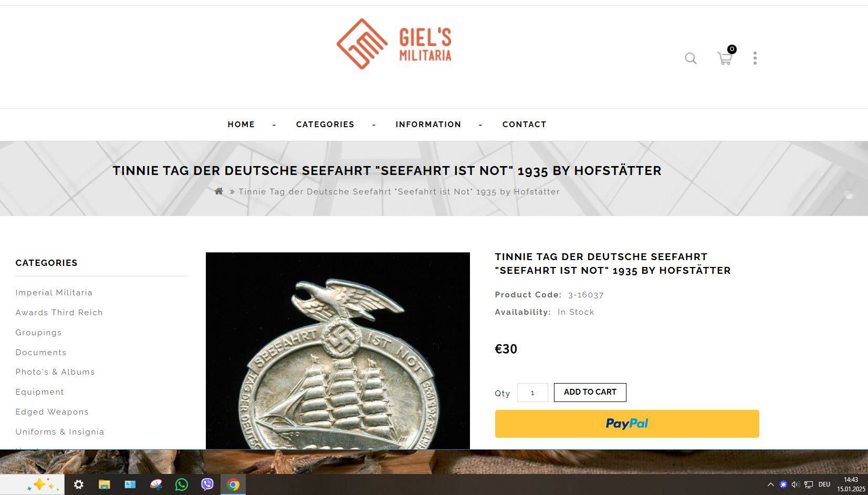Open the Information navigation menu
The height and width of the screenshot is (495, 868).
click(x=428, y=125)
